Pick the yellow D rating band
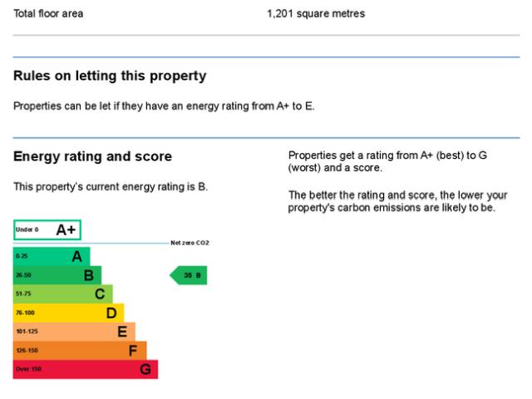This screenshot has height=399, width=532. [x=68, y=313]
